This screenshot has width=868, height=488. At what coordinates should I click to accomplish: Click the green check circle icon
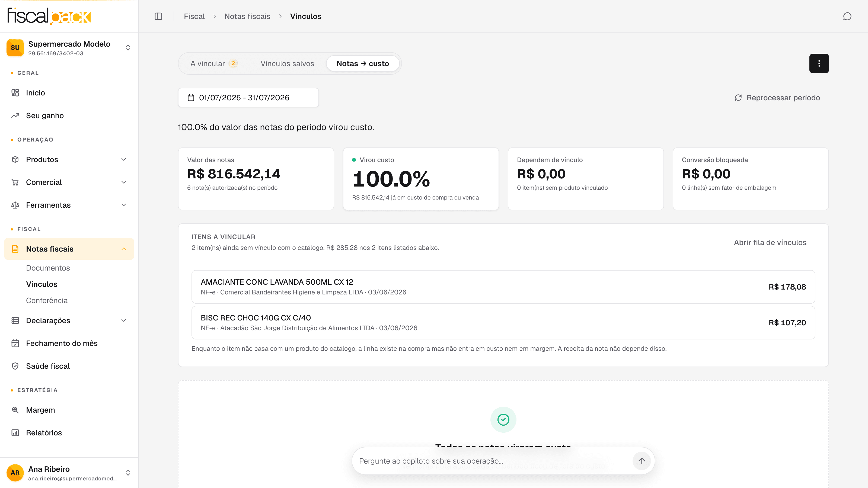503,420
